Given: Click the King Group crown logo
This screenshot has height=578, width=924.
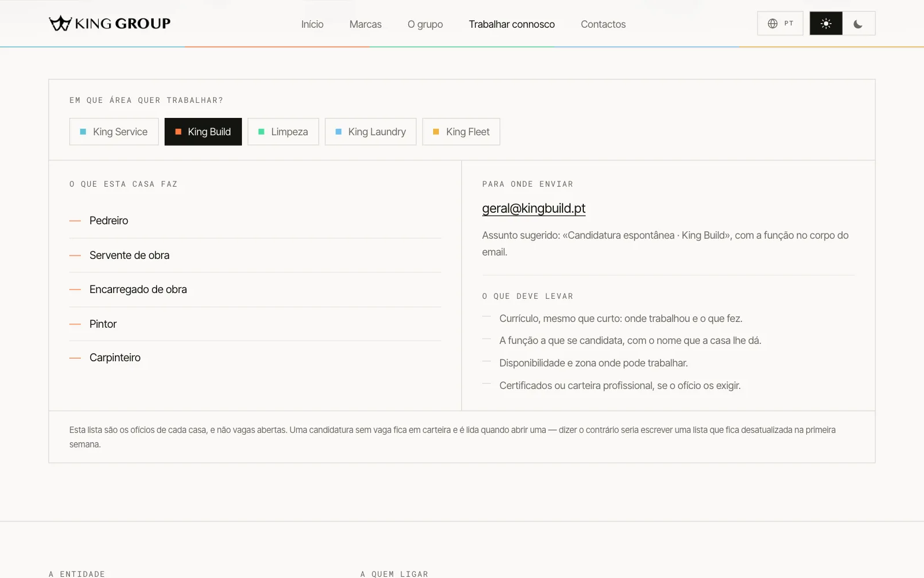Looking at the screenshot, I should 110,24.
